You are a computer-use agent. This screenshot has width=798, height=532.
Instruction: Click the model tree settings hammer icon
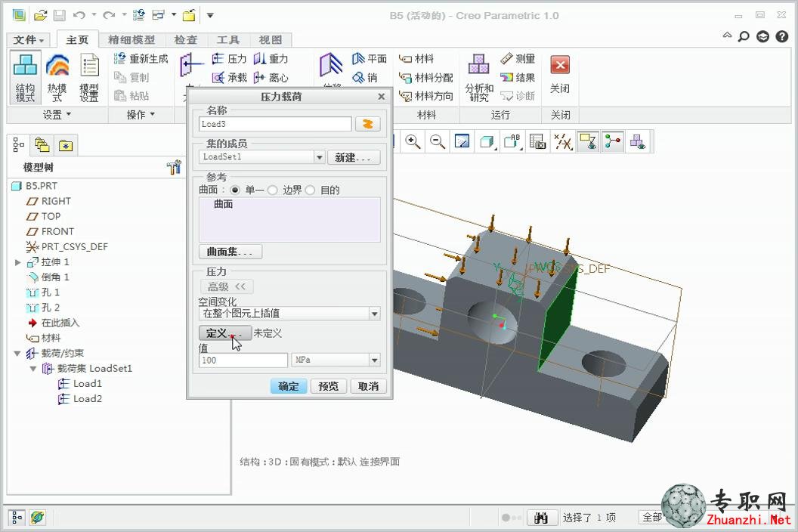[174, 167]
